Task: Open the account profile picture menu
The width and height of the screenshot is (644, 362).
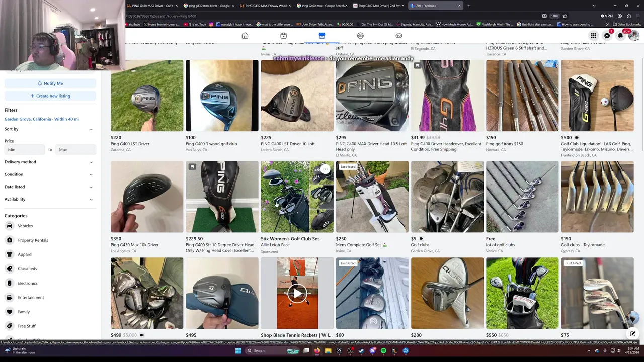Action: point(633,36)
